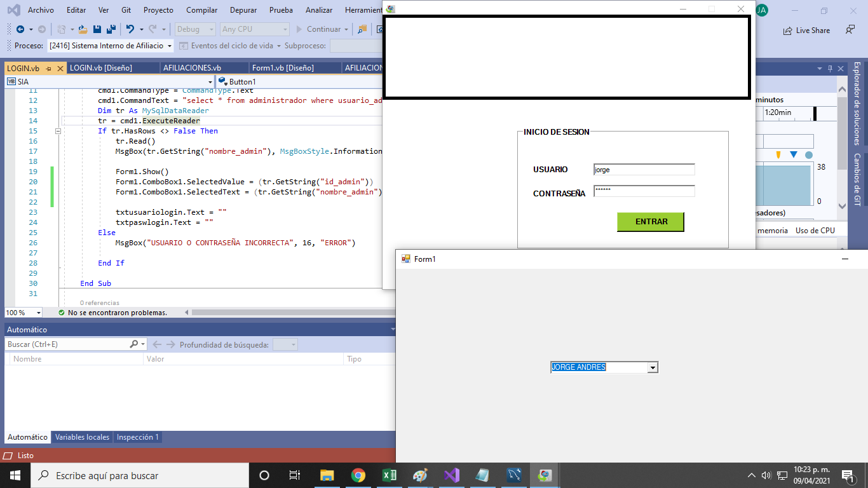Collapse the If block at line 15
Image resolution: width=868 pixels, height=488 pixels.
58,131
